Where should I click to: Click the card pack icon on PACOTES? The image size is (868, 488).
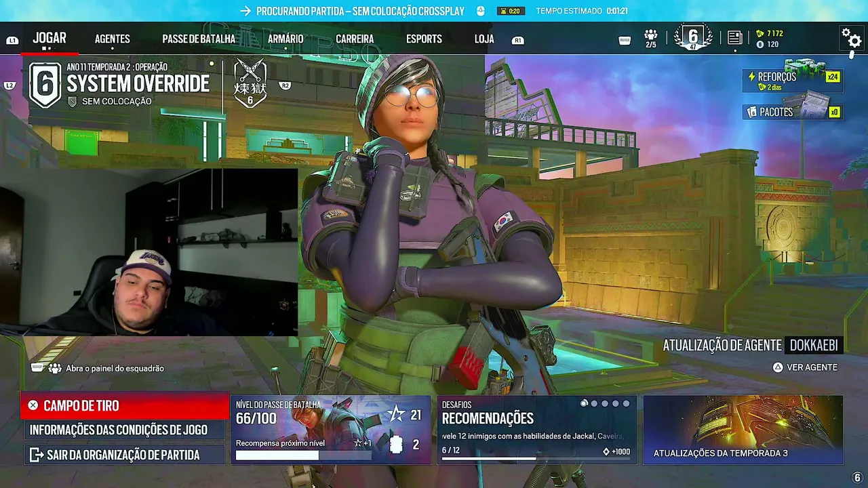751,112
